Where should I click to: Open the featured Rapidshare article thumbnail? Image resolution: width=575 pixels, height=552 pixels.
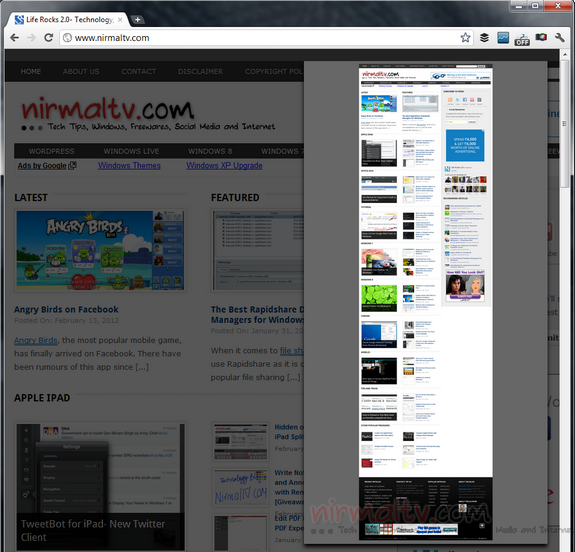coord(257,251)
